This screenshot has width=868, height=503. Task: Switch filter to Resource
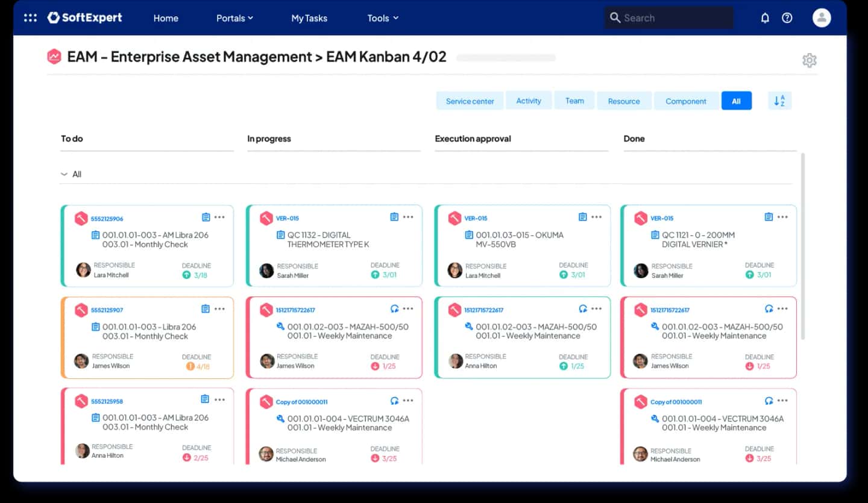pyautogui.click(x=624, y=101)
